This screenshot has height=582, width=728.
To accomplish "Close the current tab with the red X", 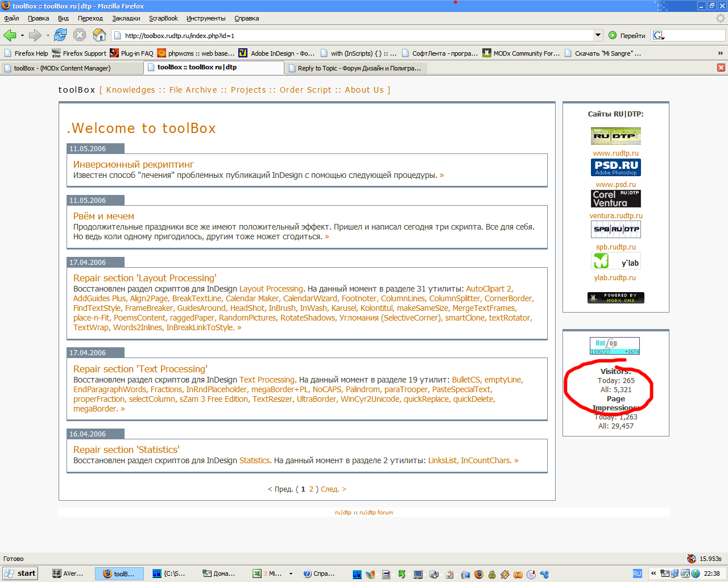I will 721,68.
